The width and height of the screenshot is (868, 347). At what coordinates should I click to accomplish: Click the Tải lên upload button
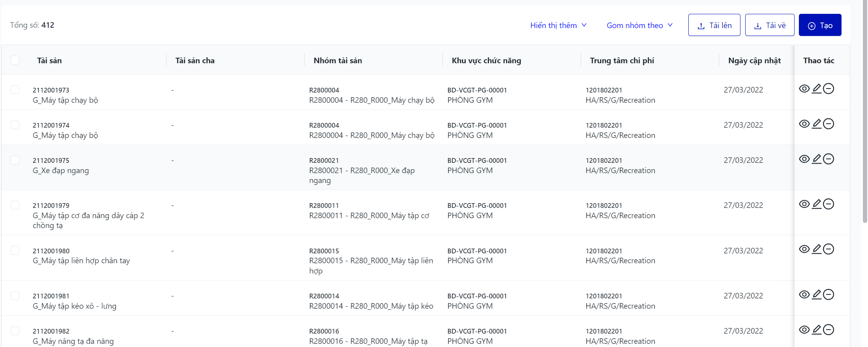coord(714,25)
